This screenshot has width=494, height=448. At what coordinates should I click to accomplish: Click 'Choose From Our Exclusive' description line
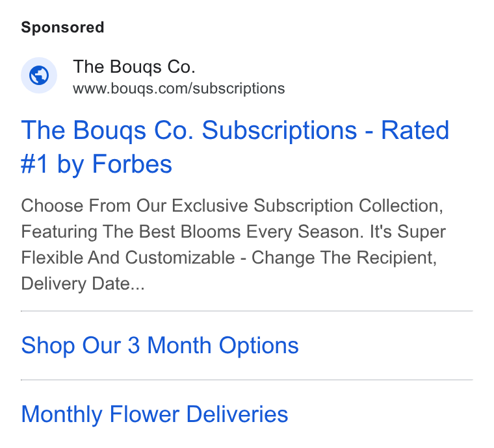(232, 206)
